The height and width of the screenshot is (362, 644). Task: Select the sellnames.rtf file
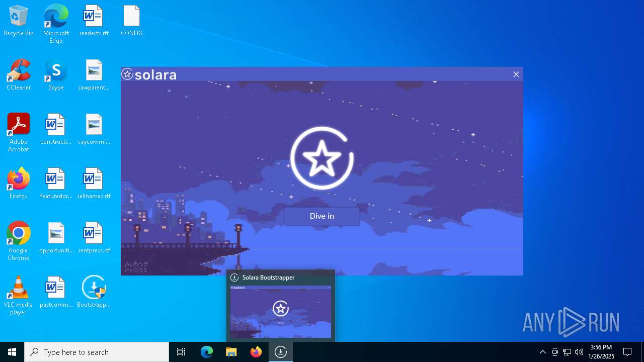[94, 184]
